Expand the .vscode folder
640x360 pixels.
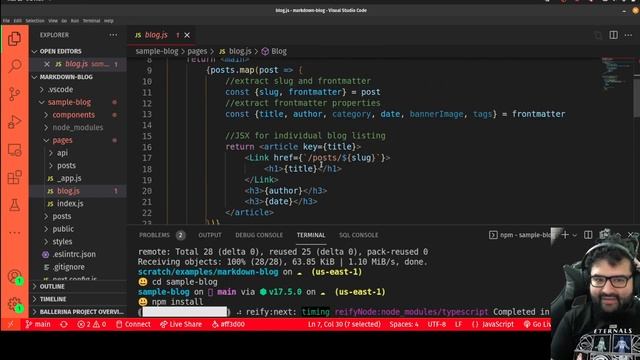pyautogui.click(x=78, y=89)
